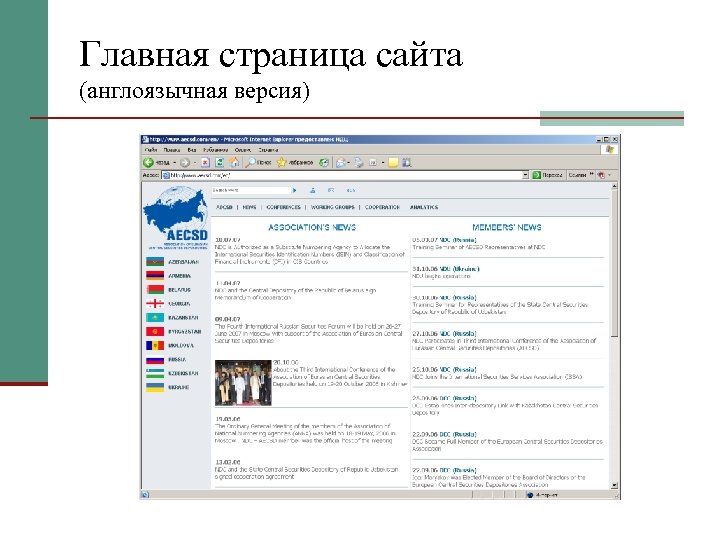
Task: Click the site search word field
Action: pos(251,190)
